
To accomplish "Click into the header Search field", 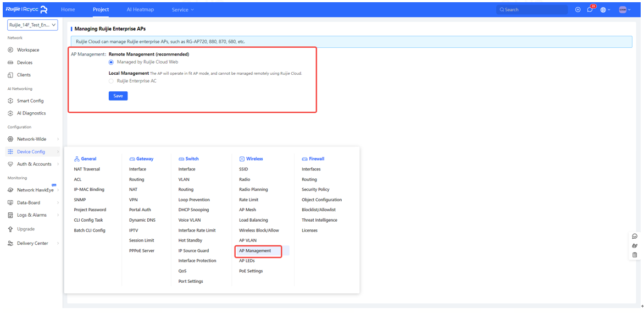I will [x=532, y=9].
